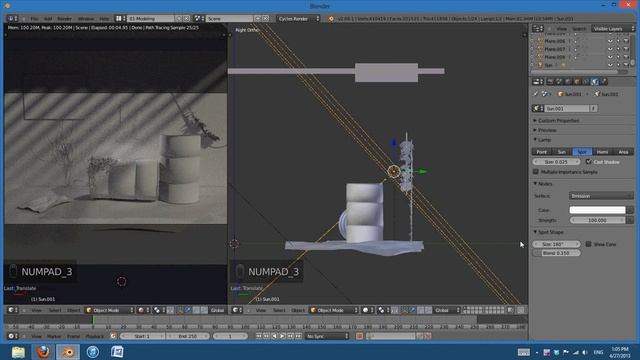
Task: Click the timeline play button
Action: click(x=282, y=336)
